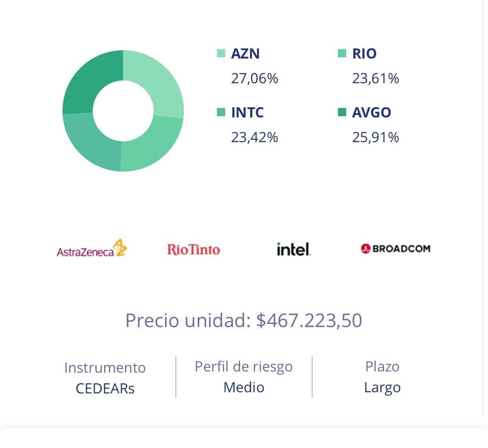Click the AstraZeneca logo

pos(92,249)
